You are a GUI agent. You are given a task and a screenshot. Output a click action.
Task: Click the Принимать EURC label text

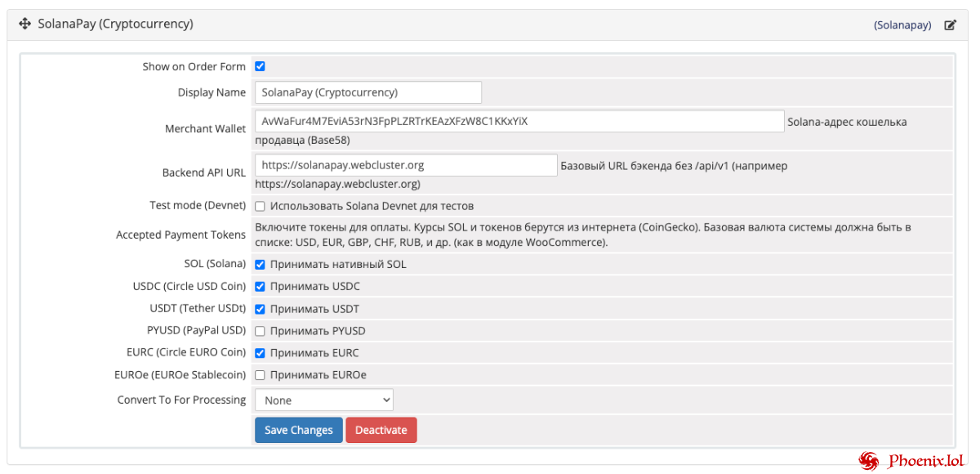(x=314, y=353)
